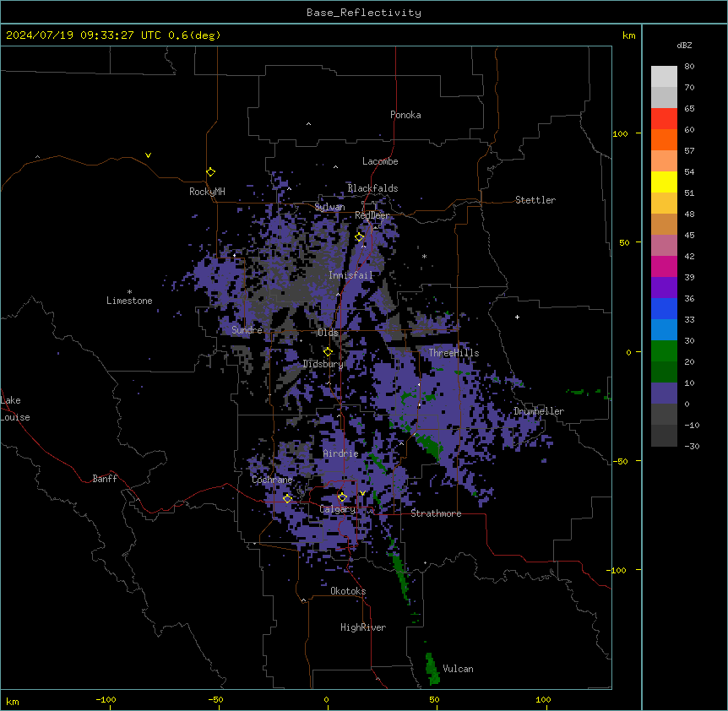Select the red 60-65 dBZ legend swatch

coord(664,118)
